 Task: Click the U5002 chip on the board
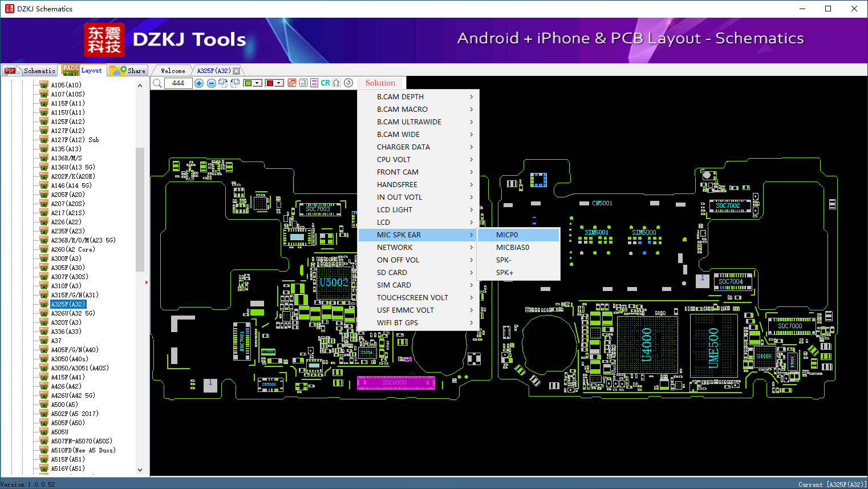coord(334,282)
